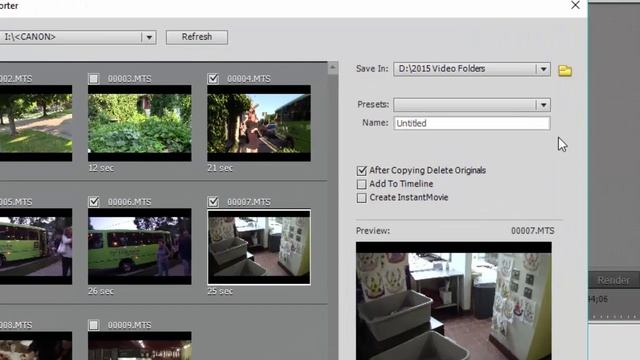This screenshot has width=640, height=360.
Task: Select the 00004.MTS street thumbnail
Action: tap(259, 123)
